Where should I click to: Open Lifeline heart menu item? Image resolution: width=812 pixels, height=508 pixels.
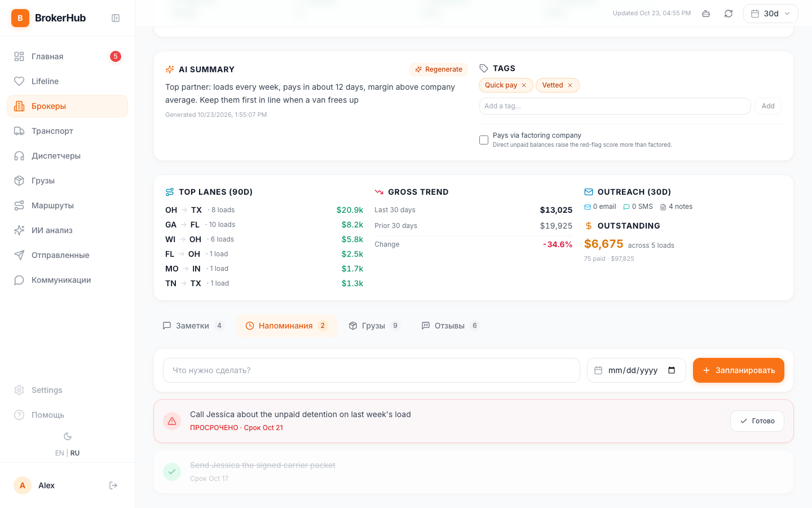[67, 81]
